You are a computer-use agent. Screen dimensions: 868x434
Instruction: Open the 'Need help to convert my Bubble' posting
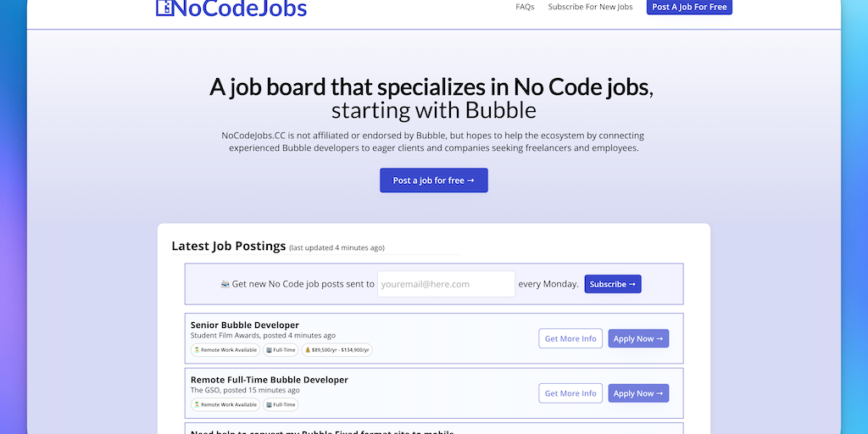click(322, 431)
